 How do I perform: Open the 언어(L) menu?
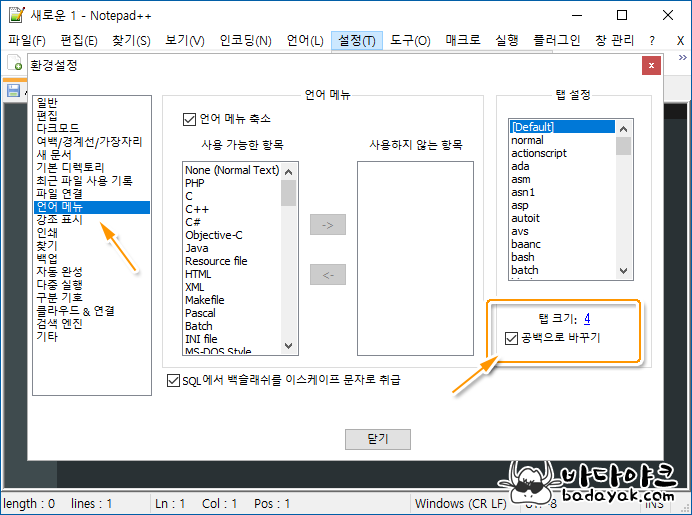click(305, 41)
